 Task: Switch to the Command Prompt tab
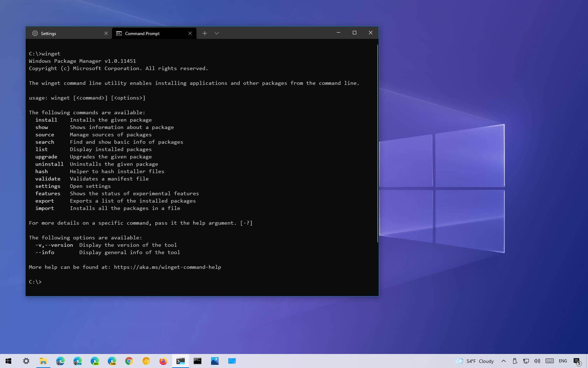coord(142,33)
